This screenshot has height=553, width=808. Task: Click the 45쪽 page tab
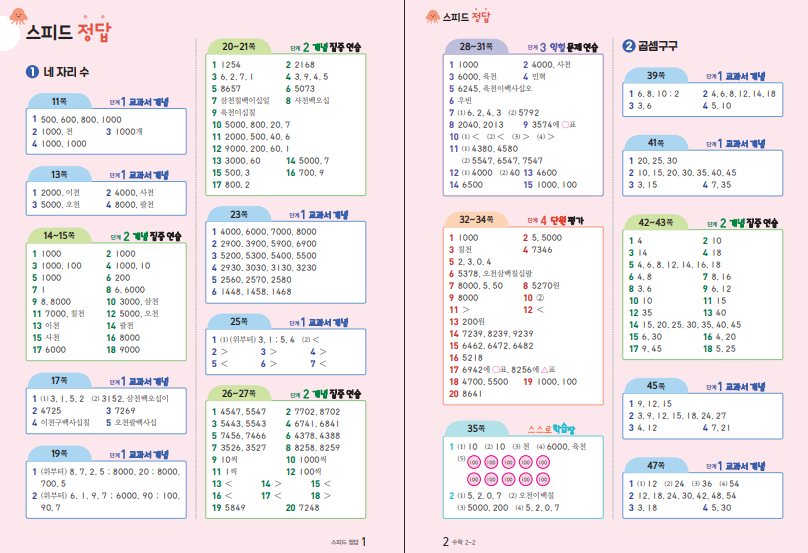click(x=655, y=386)
